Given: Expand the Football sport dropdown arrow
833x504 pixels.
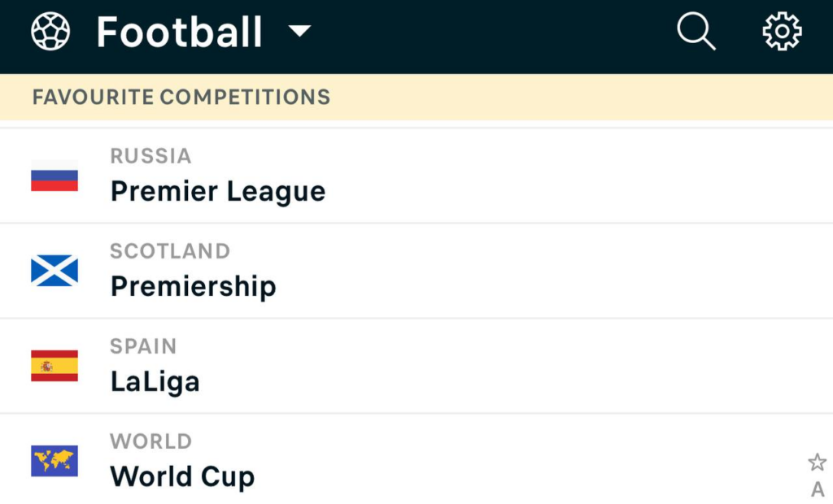Looking at the screenshot, I should pyautogui.click(x=299, y=31).
